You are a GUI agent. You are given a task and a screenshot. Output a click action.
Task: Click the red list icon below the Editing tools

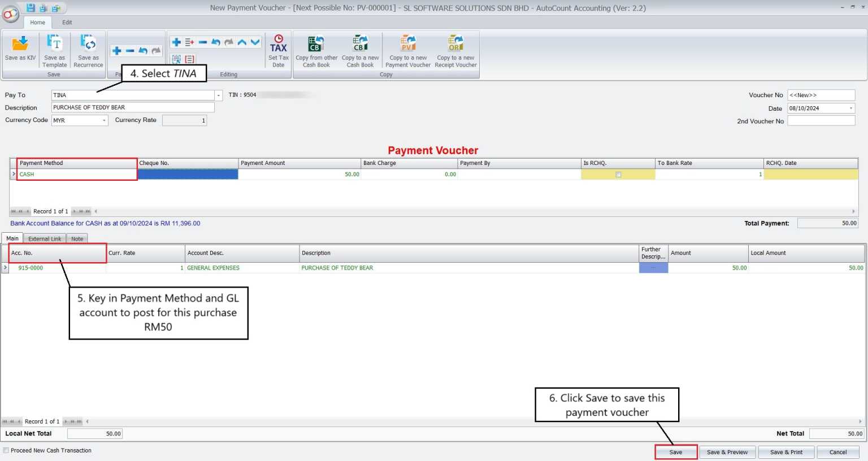coord(190,59)
